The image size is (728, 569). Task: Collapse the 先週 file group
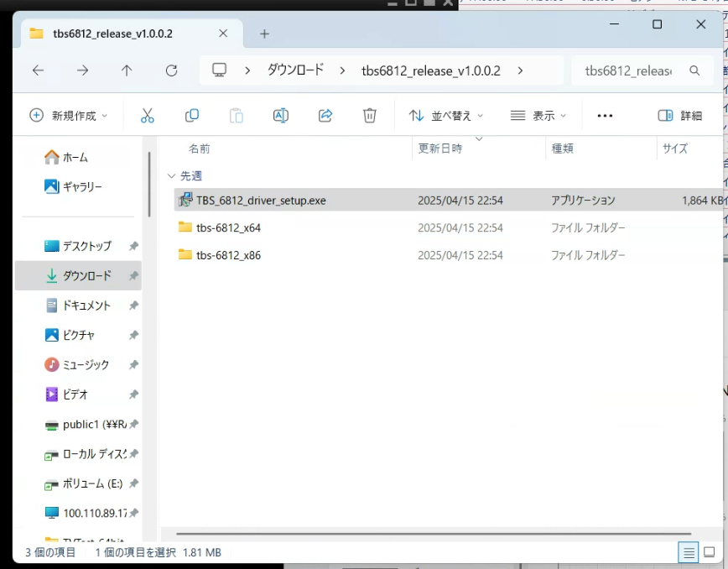tap(171, 175)
